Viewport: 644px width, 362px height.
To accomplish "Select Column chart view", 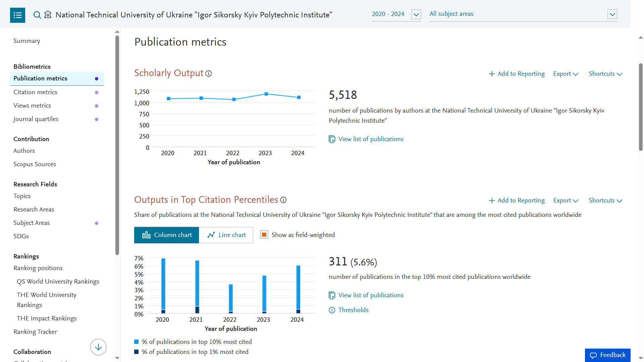I will 167,235.
